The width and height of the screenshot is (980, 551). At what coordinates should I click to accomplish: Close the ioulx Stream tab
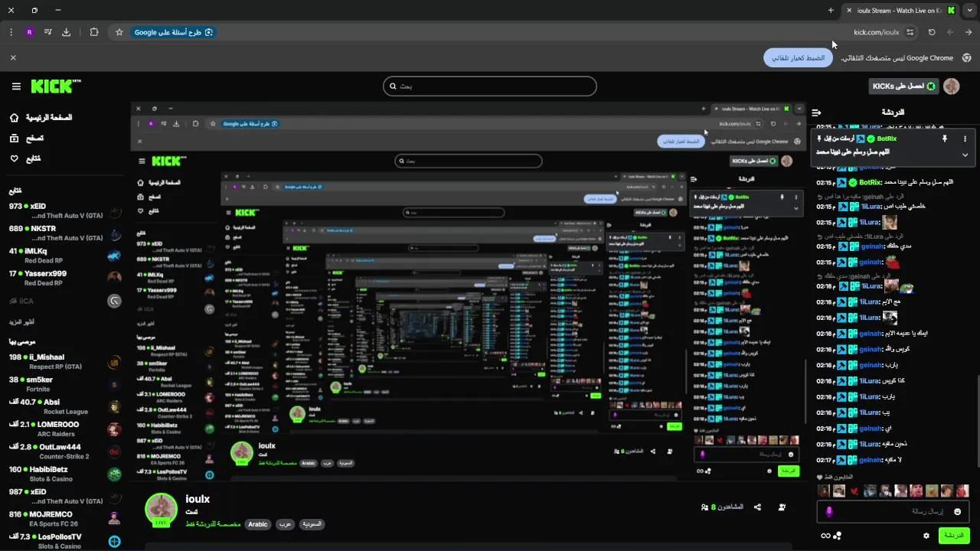click(x=848, y=10)
